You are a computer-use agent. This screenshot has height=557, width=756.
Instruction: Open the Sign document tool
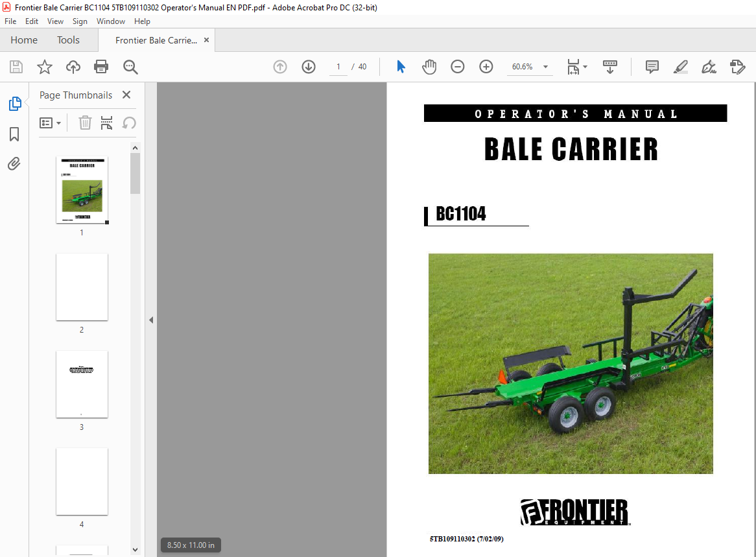pos(709,67)
